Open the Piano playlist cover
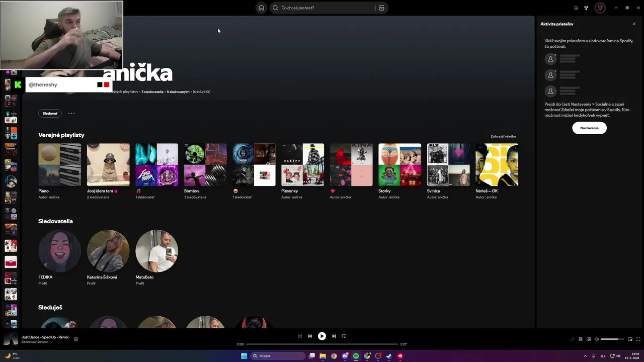The height and width of the screenshot is (362, 644). 59,165
